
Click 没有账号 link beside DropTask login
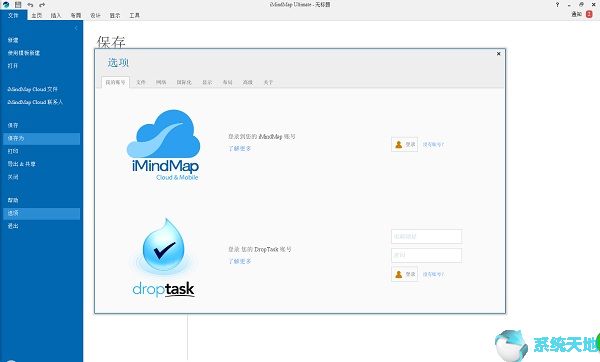[x=433, y=274]
